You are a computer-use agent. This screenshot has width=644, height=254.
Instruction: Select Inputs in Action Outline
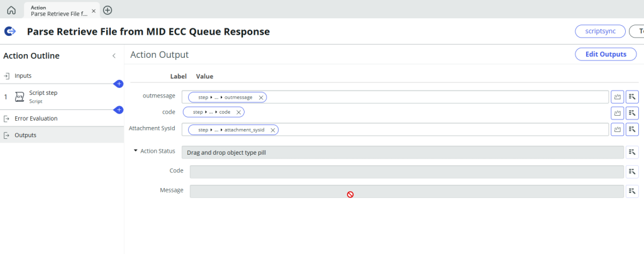pyautogui.click(x=23, y=75)
